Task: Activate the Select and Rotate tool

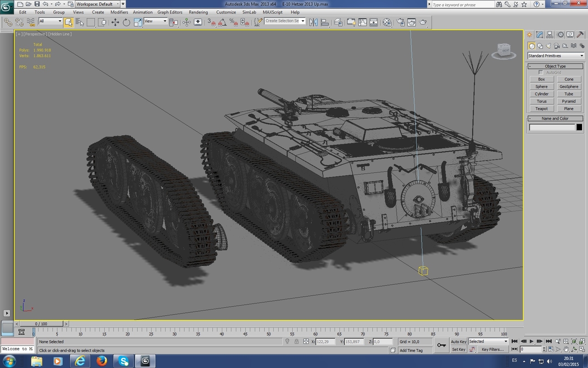Action: [126, 22]
